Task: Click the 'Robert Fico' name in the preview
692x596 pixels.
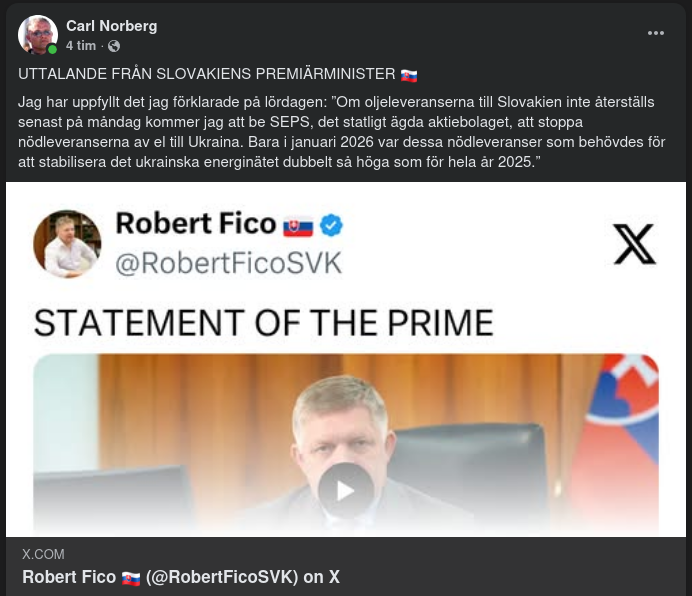Action: [195, 224]
